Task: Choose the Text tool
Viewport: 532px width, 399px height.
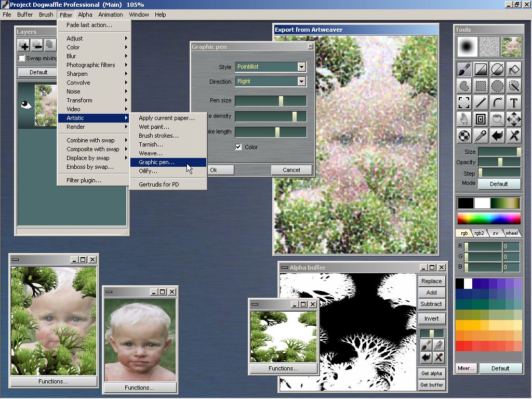Action: point(514,102)
